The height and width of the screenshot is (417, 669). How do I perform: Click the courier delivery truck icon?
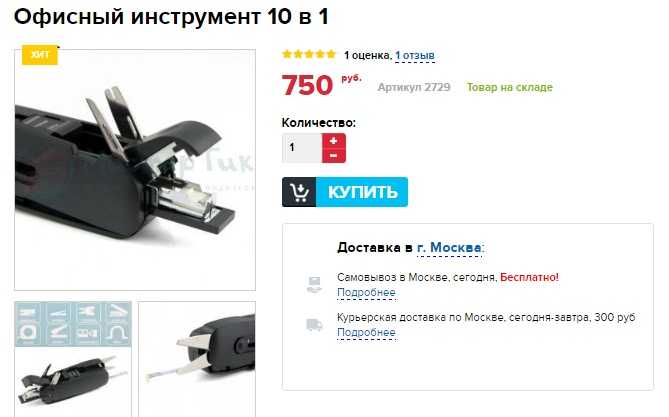[x=314, y=325]
